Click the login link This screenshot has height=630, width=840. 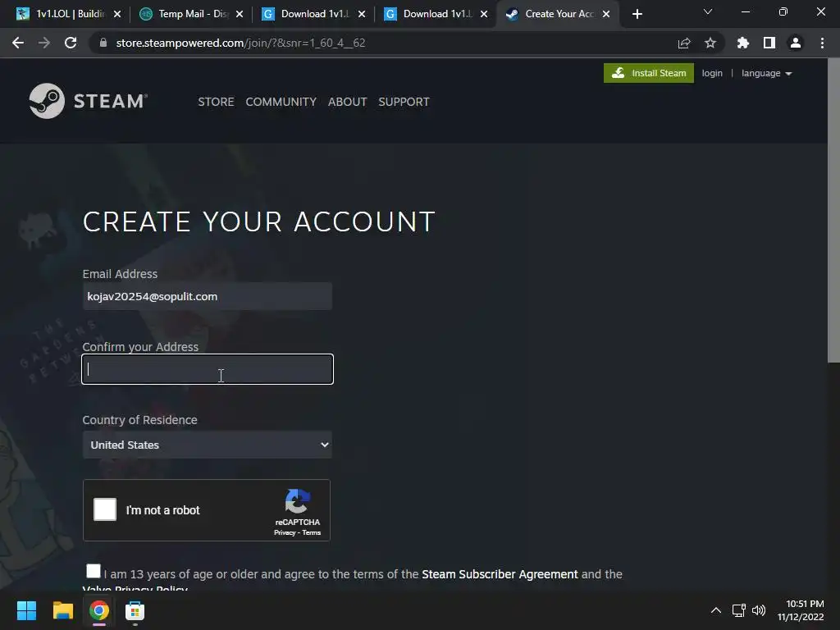pyautogui.click(x=712, y=73)
